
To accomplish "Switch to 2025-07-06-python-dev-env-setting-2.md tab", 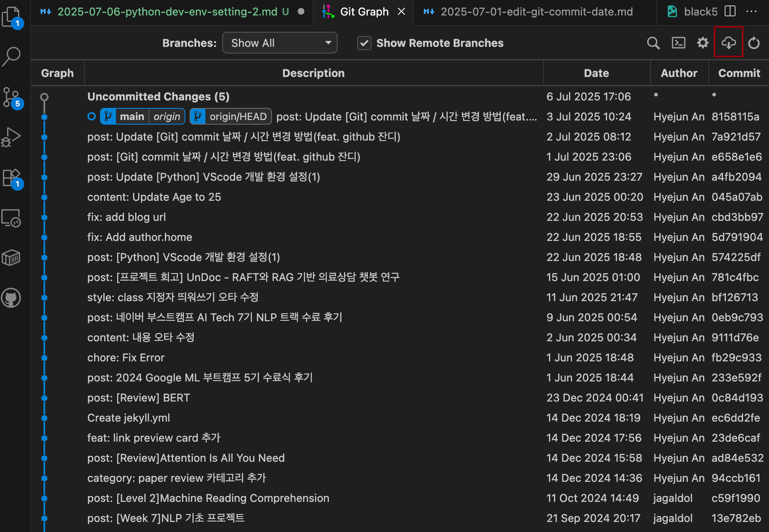I will point(171,12).
